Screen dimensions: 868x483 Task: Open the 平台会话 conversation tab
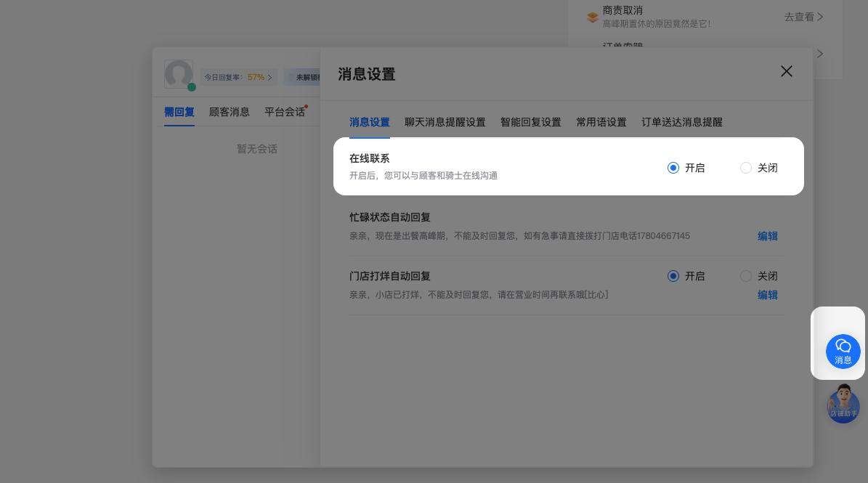(284, 112)
